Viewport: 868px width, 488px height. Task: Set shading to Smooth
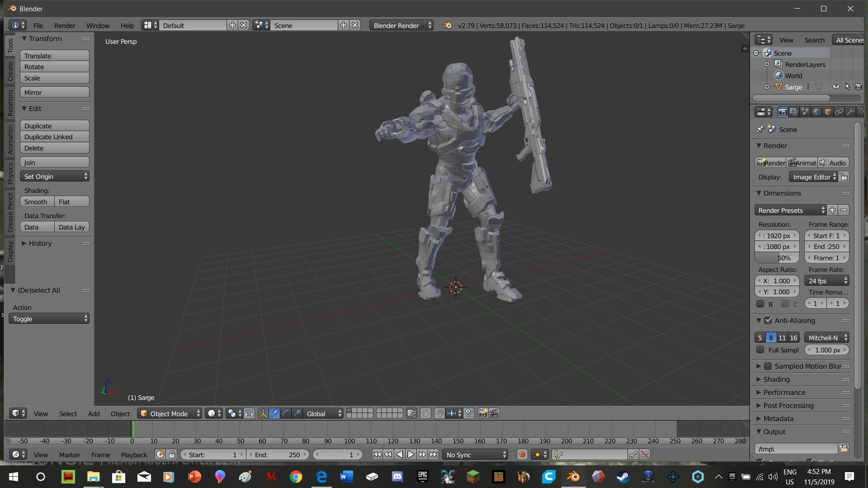tap(37, 202)
